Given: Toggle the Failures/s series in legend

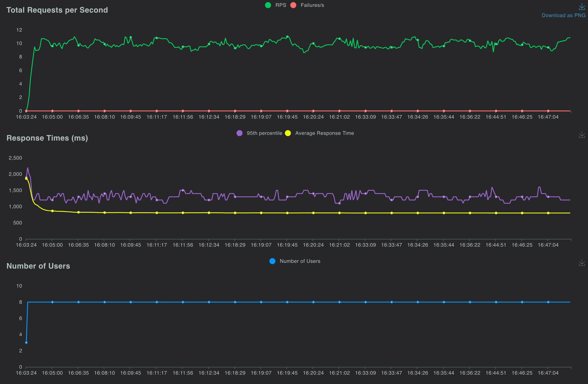Looking at the screenshot, I should click(x=312, y=5).
